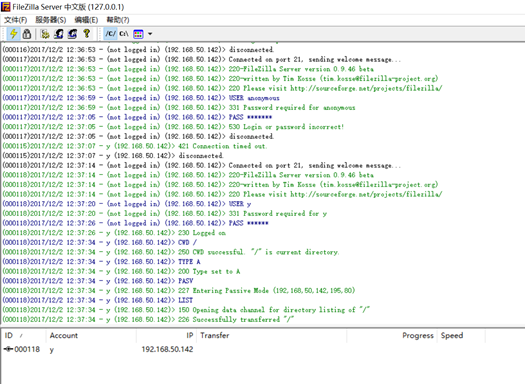The height and width of the screenshot is (384, 525).
Task: Click log line '226 Successfully transferred'
Action: tap(148, 320)
